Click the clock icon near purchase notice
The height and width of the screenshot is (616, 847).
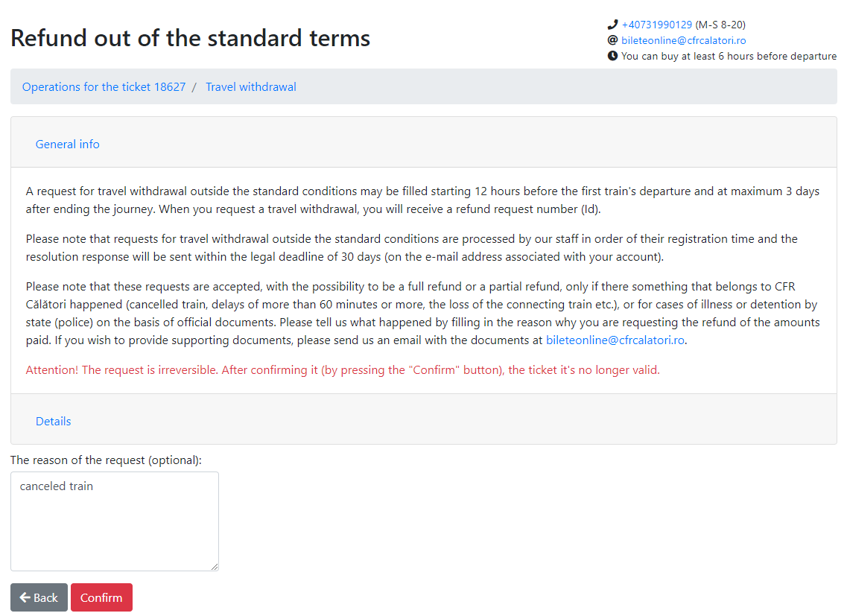[x=612, y=56]
